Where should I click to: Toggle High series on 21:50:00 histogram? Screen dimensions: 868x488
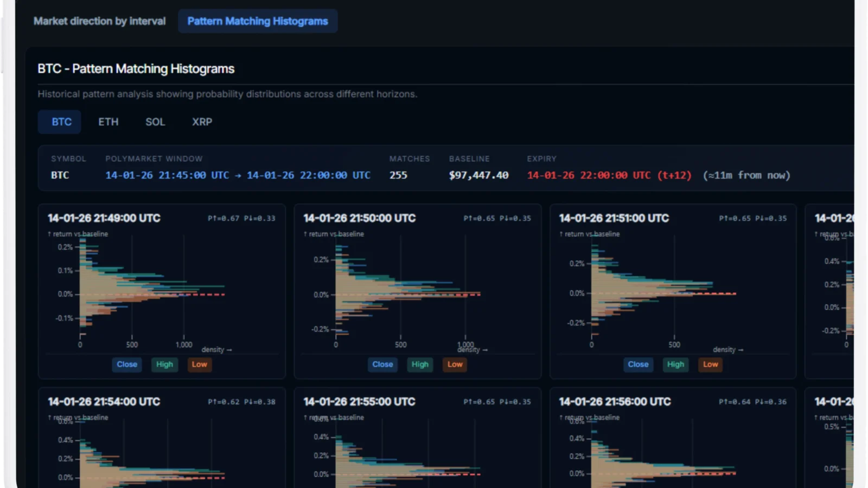[x=420, y=364]
